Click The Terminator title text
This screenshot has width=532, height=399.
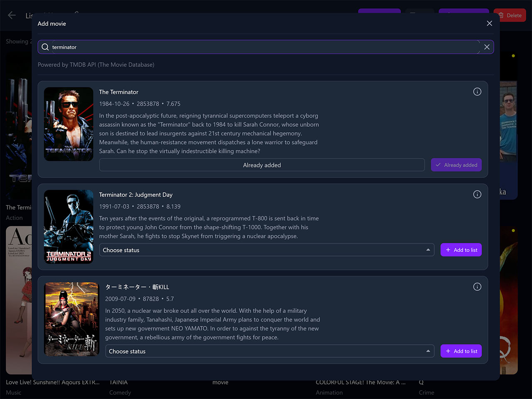tap(118, 92)
